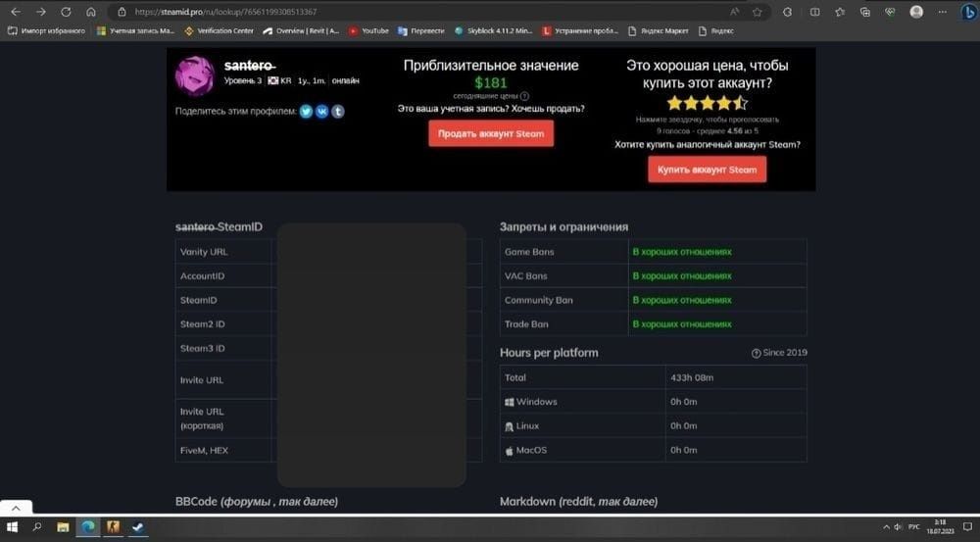
Task: Add this page to favorites star
Action: [757, 12]
